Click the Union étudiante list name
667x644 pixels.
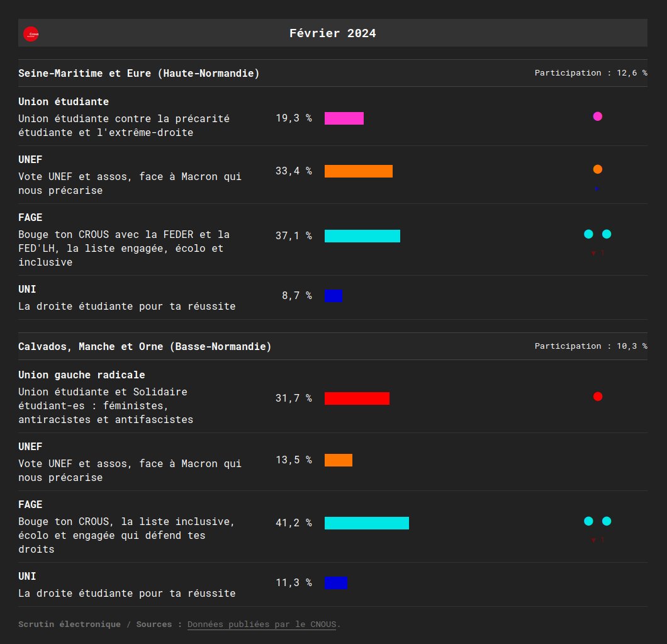click(64, 102)
